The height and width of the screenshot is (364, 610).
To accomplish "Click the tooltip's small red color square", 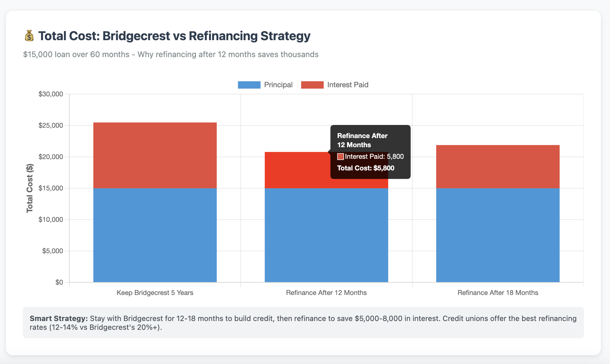I will click(x=340, y=157).
